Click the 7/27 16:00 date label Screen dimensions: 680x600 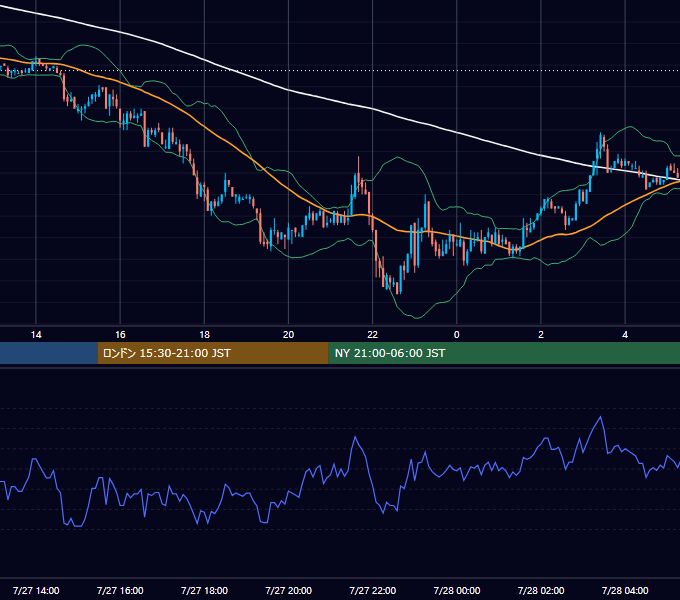point(120,590)
